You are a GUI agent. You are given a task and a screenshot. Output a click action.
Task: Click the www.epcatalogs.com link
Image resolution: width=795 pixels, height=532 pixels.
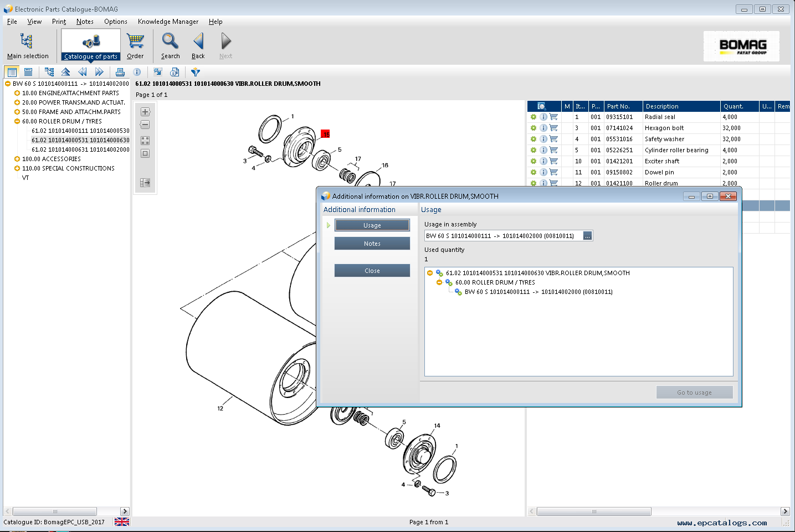[722, 523]
